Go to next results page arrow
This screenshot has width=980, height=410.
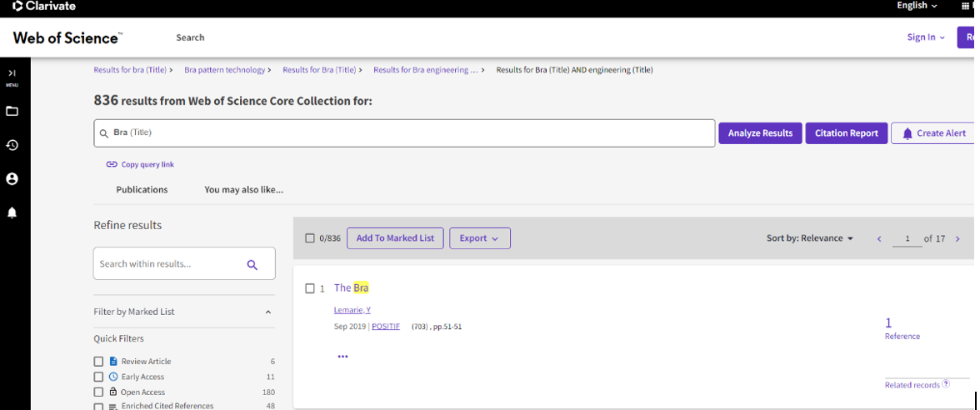(x=957, y=238)
